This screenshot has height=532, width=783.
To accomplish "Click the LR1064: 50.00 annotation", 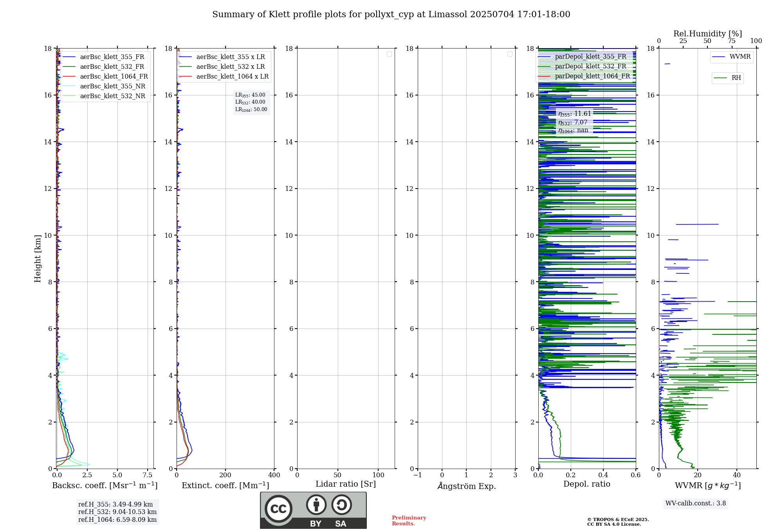I will tap(251, 110).
